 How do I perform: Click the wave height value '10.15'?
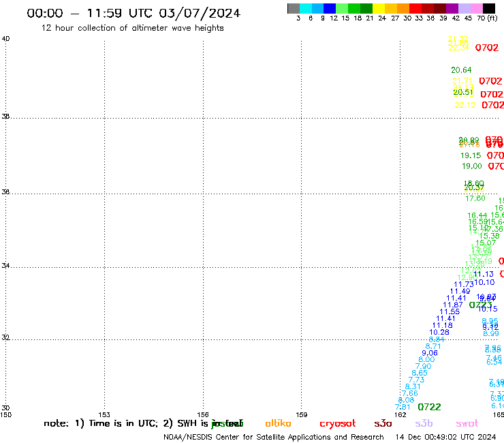[488, 309]
